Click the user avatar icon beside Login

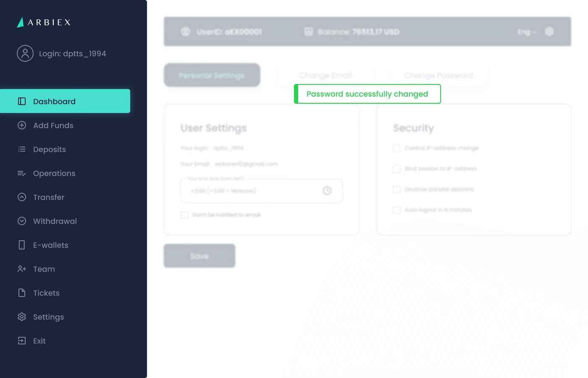pyautogui.click(x=25, y=53)
